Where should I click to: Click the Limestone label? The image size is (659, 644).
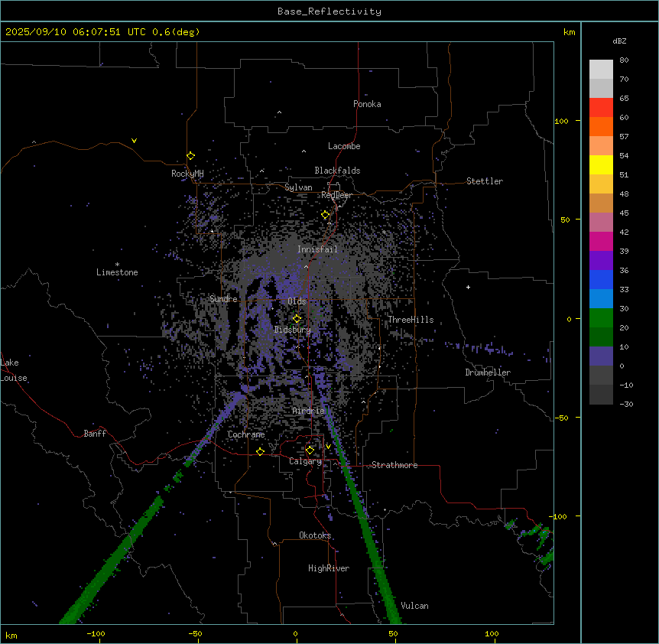(117, 272)
